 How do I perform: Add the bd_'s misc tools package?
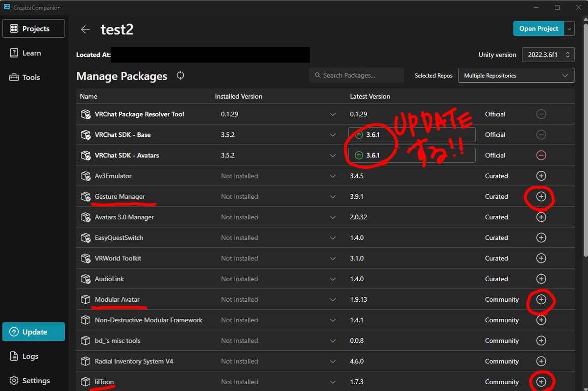(541, 340)
